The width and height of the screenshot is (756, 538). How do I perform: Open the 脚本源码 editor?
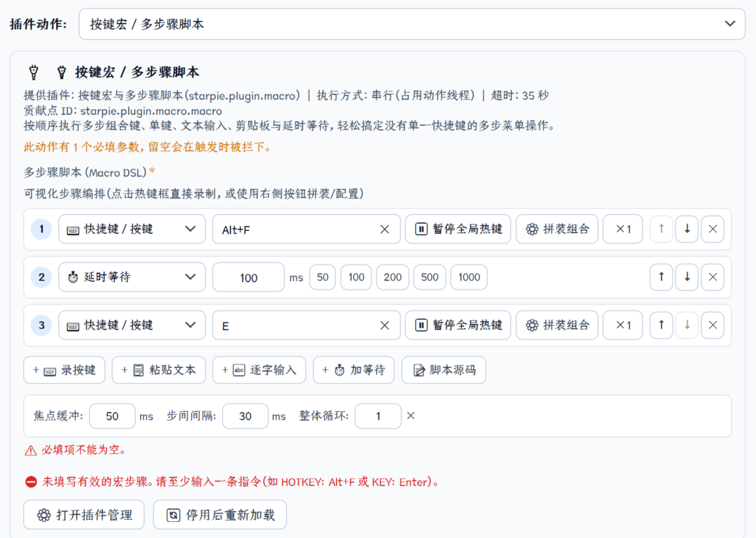tap(444, 370)
